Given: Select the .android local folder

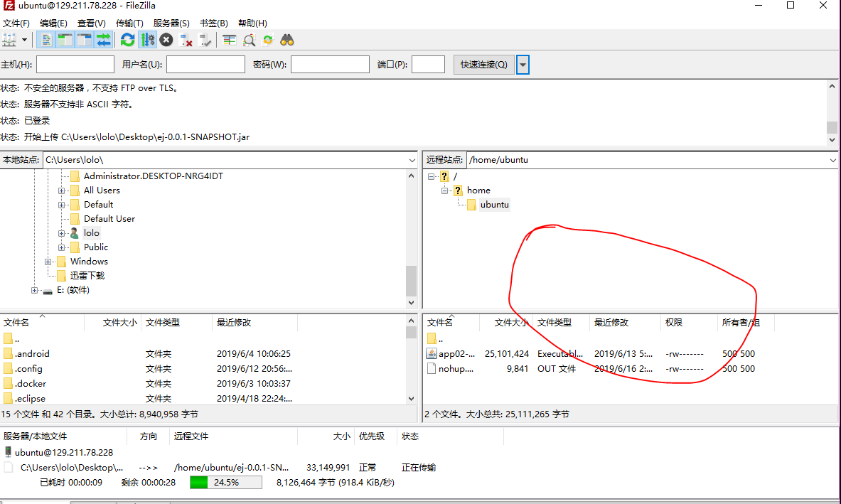Looking at the screenshot, I should click(x=32, y=354).
